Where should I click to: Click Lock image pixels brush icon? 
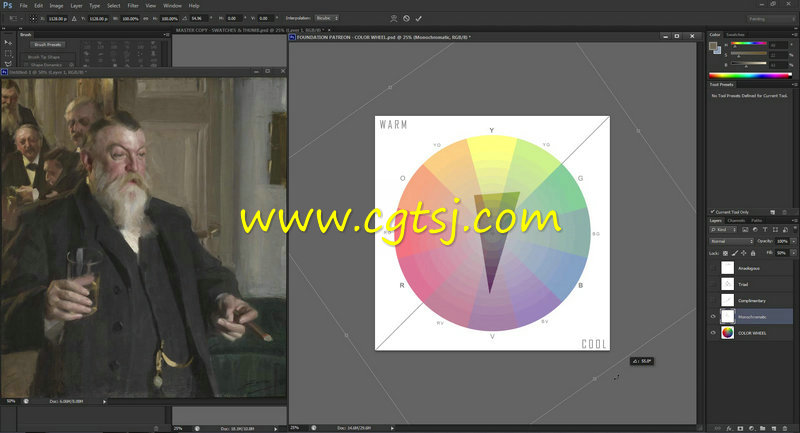(735, 253)
